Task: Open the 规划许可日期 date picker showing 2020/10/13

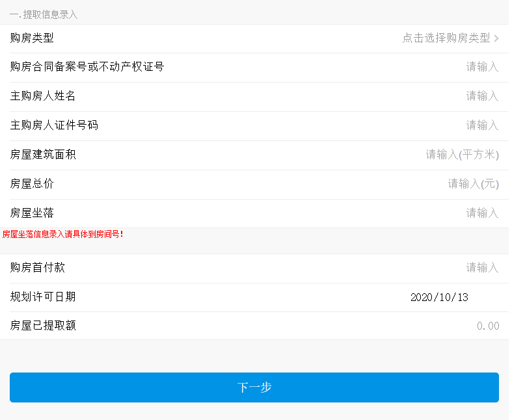Action: (x=439, y=297)
